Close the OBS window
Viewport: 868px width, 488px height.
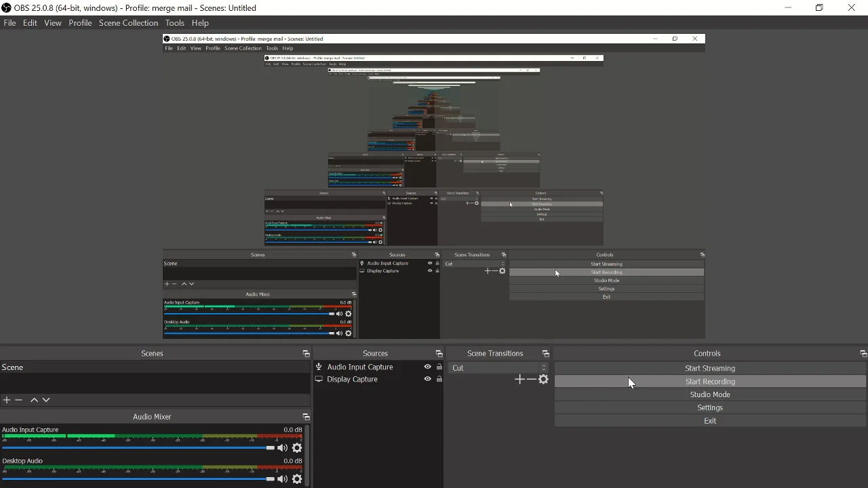point(852,8)
